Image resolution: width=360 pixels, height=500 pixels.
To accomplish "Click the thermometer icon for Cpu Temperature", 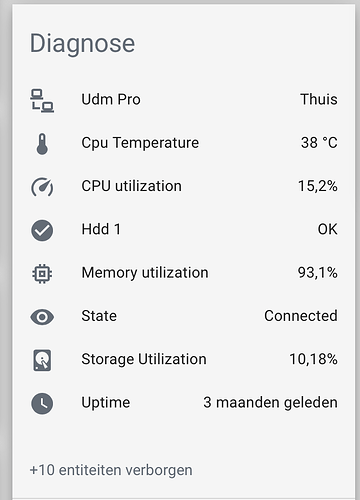I will tap(42, 144).
